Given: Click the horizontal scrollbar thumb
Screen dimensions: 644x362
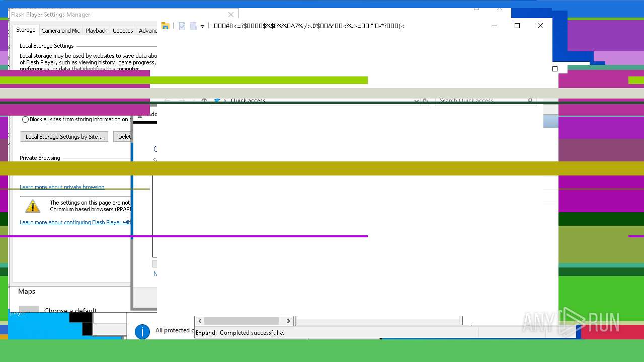Looking at the screenshot, I should 242,321.
